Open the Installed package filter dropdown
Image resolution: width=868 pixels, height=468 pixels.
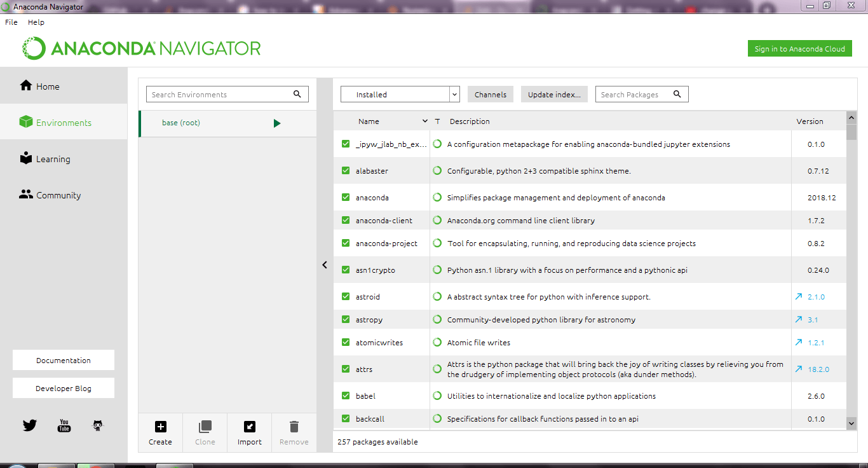pos(400,94)
